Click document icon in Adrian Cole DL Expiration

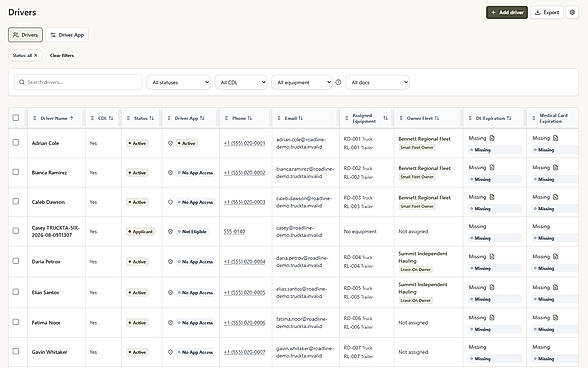(x=492, y=138)
